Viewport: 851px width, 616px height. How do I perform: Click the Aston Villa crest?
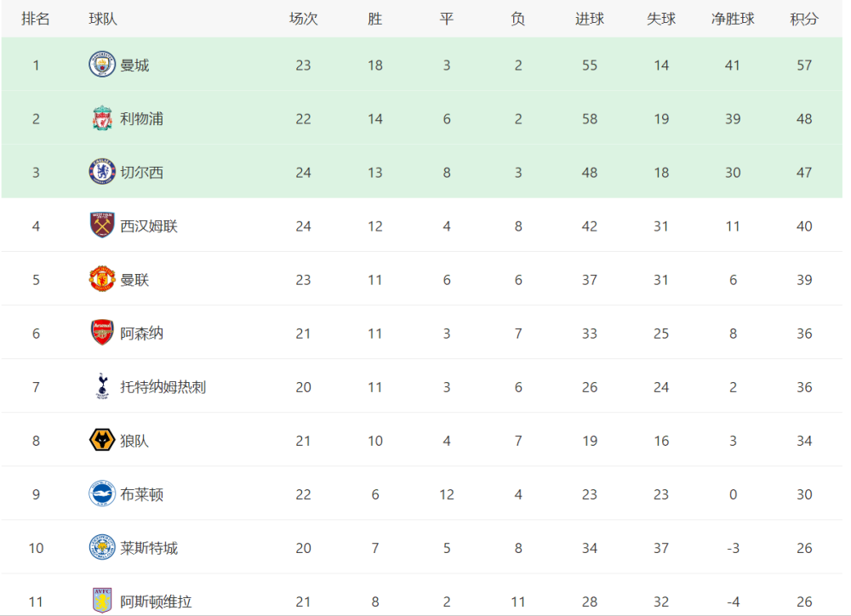click(102, 601)
